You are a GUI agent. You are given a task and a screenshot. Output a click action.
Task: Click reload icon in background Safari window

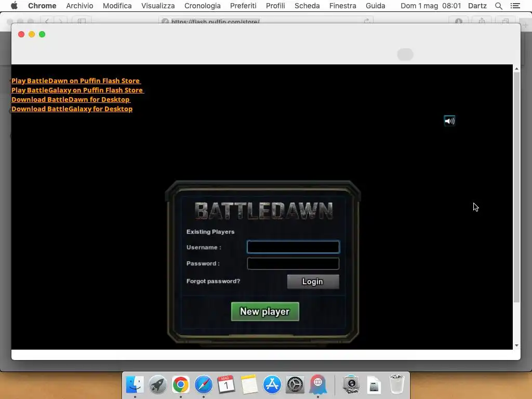click(x=367, y=21)
